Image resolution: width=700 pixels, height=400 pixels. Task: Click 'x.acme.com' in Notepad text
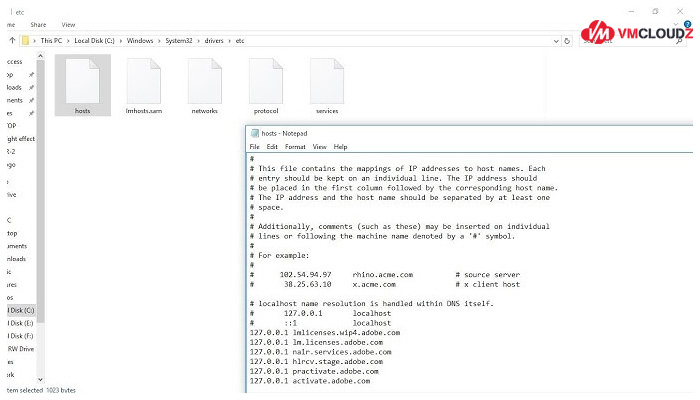pos(374,284)
